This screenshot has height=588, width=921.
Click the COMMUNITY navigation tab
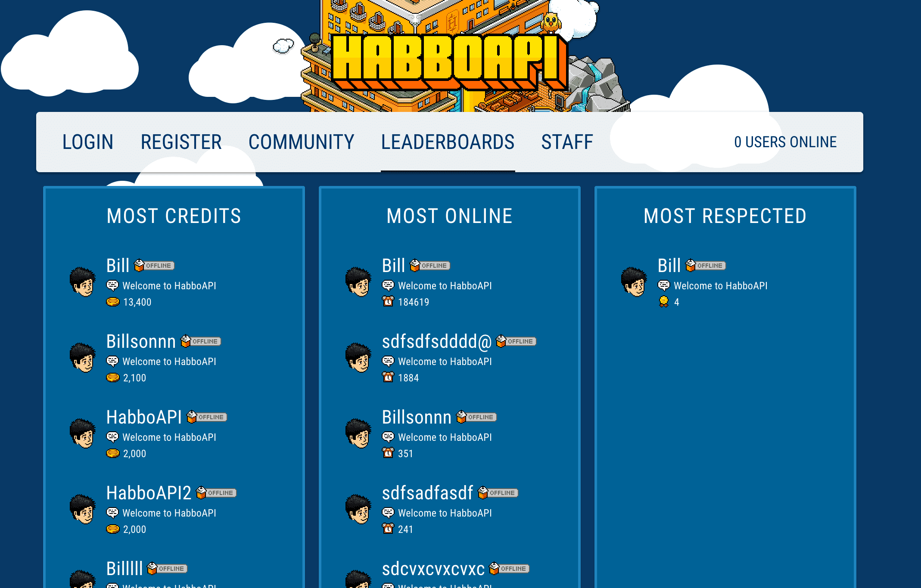pos(302,142)
